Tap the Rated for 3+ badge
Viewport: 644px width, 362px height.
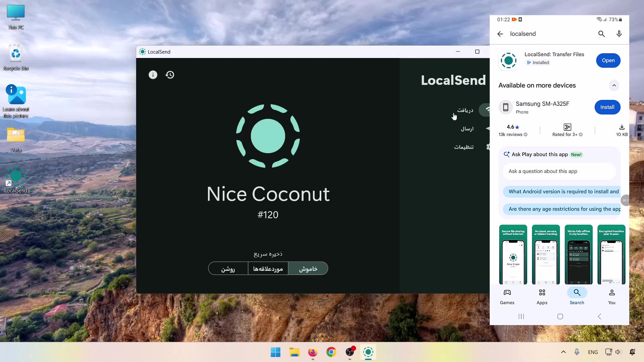click(567, 130)
